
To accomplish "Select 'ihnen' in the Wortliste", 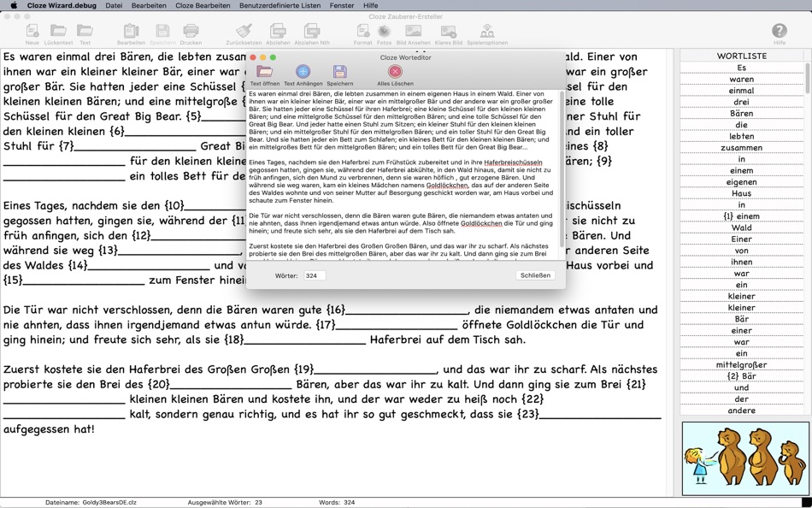I will [x=742, y=262].
